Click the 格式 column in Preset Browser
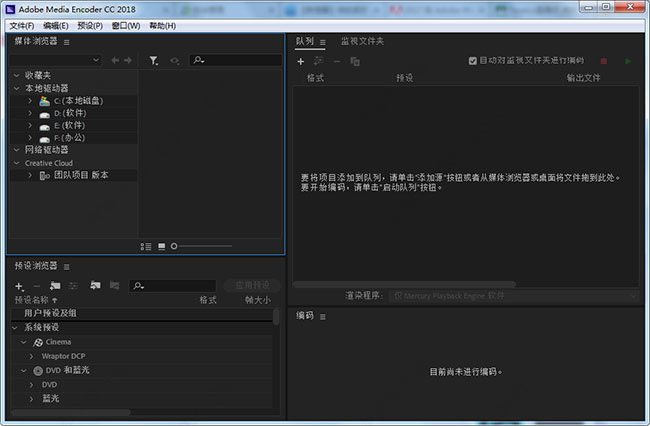The height and width of the screenshot is (426, 650). 208,300
